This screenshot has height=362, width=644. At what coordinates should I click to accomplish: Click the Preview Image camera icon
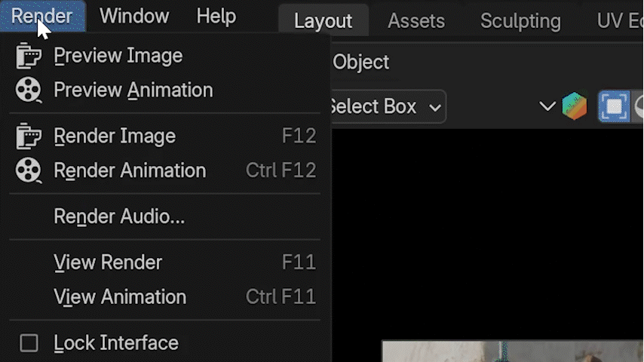pyautogui.click(x=29, y=56)
